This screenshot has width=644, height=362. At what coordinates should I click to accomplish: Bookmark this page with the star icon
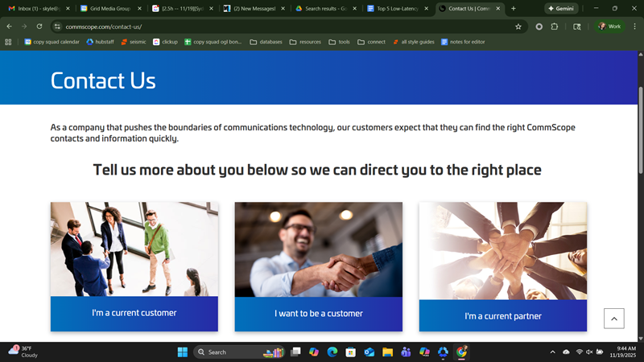[518, 27]
